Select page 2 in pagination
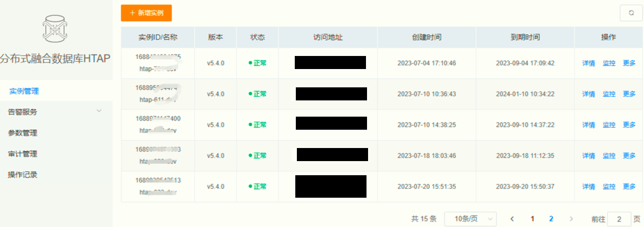The width and height of the screenshot is (644, 227). 551,219
